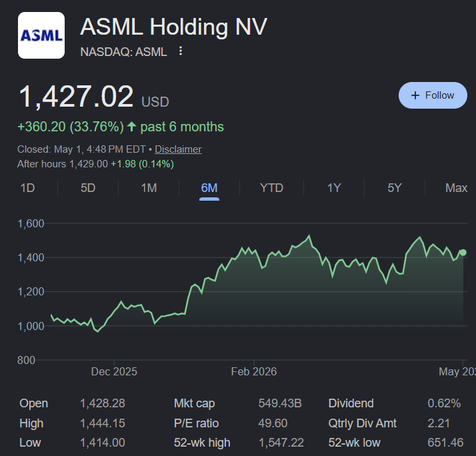Click the past 6 months label

click(x=182, y=127)
